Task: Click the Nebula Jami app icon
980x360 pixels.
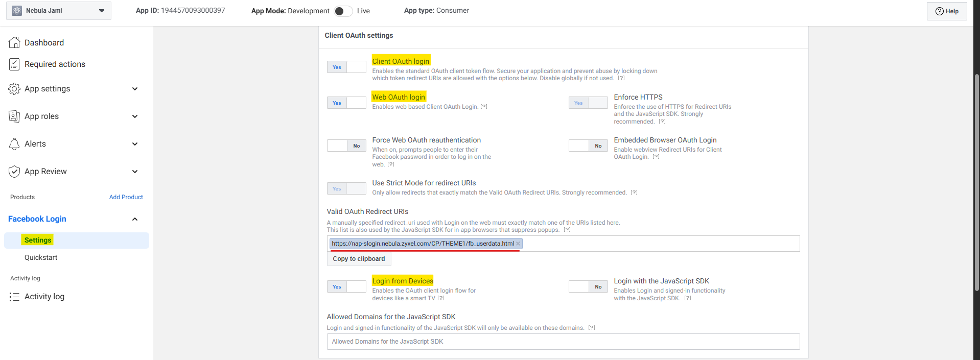Action: pos(17,10)
